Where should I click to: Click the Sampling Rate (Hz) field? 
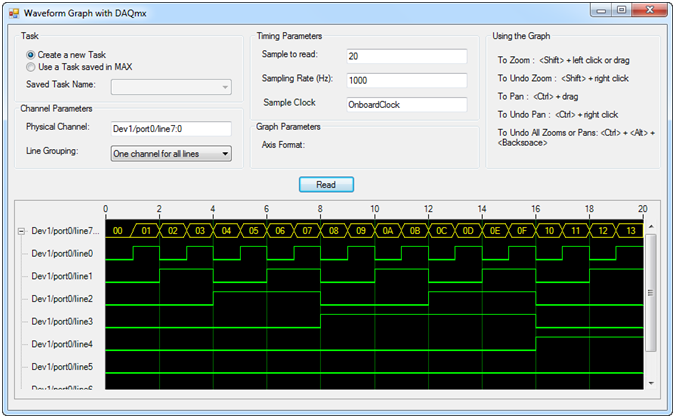click(x=407, y=80)
